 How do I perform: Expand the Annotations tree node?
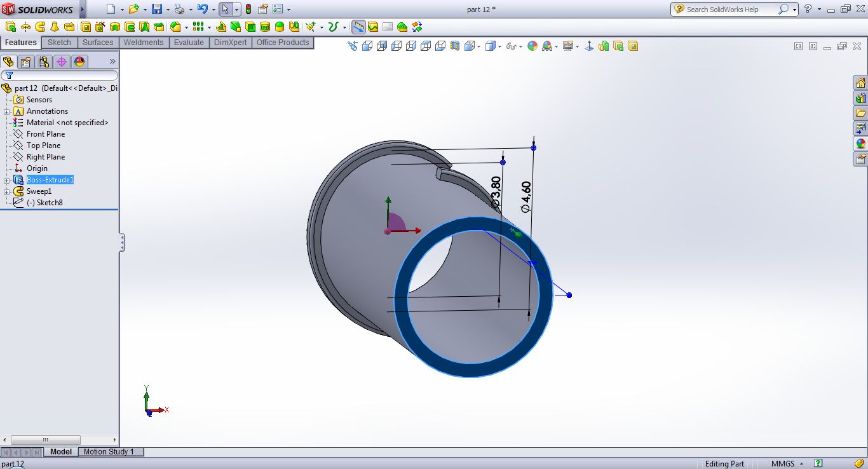click(x=6, y=111)
